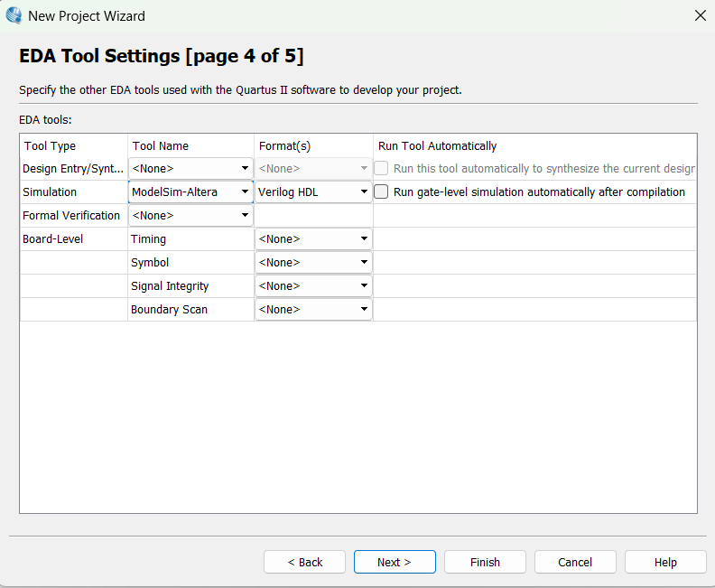Click the Tool Name column header
Screen dimensions: 715x588
[x=190, y=146]
